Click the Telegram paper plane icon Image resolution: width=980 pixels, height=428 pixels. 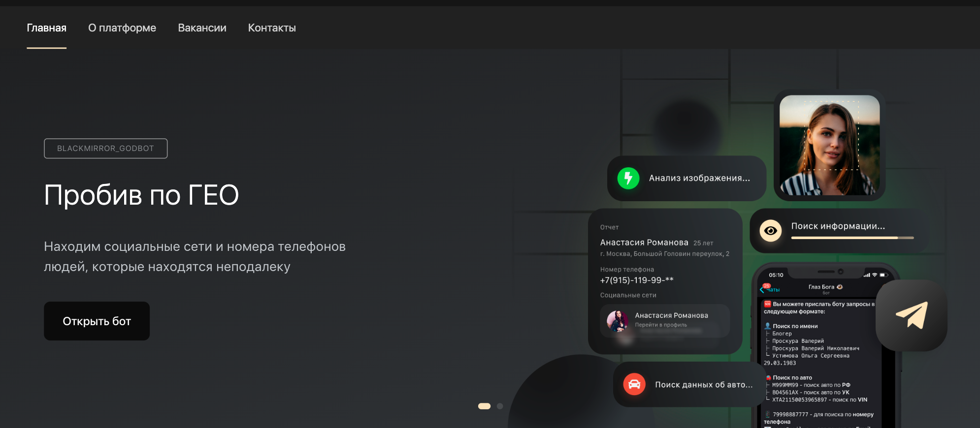(912, 315)
